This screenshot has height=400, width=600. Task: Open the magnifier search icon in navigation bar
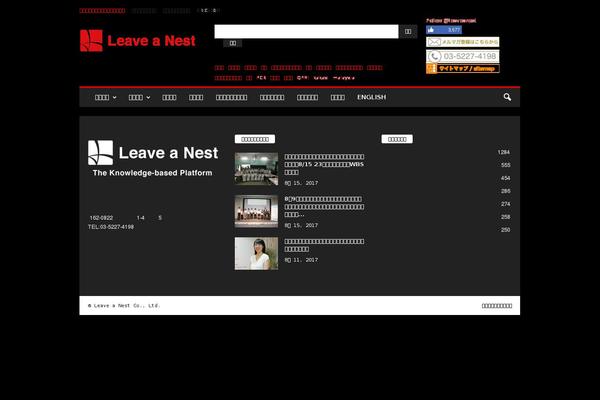[507, 97]
